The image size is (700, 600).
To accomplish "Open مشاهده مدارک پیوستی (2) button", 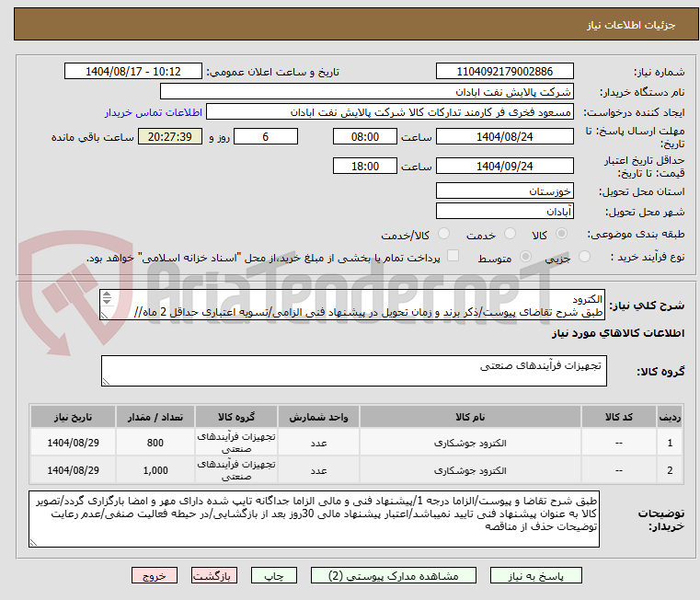I will (394, 575).
